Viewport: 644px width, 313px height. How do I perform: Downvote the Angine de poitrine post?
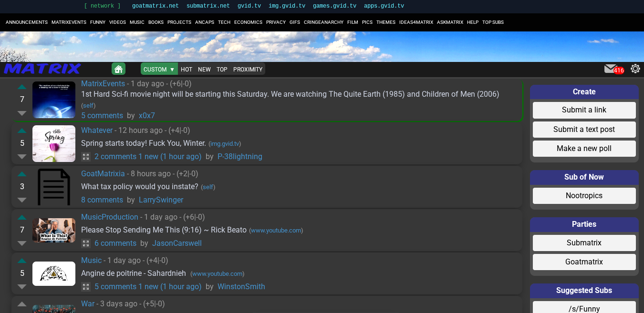22,286
